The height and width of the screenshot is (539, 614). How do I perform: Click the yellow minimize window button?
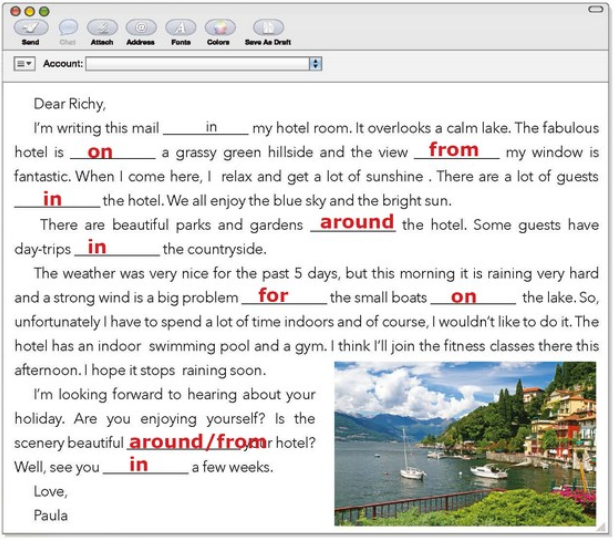30,11
